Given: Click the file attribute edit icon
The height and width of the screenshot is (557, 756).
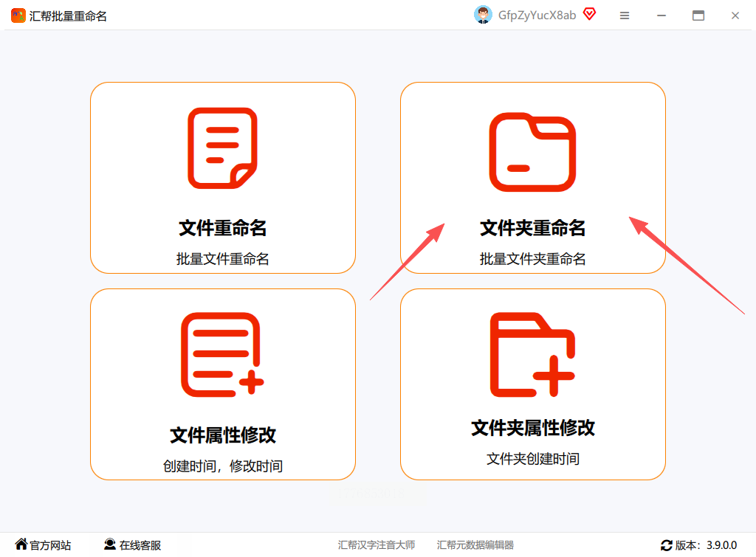Looking at the screenshot, I should (222, 355).
